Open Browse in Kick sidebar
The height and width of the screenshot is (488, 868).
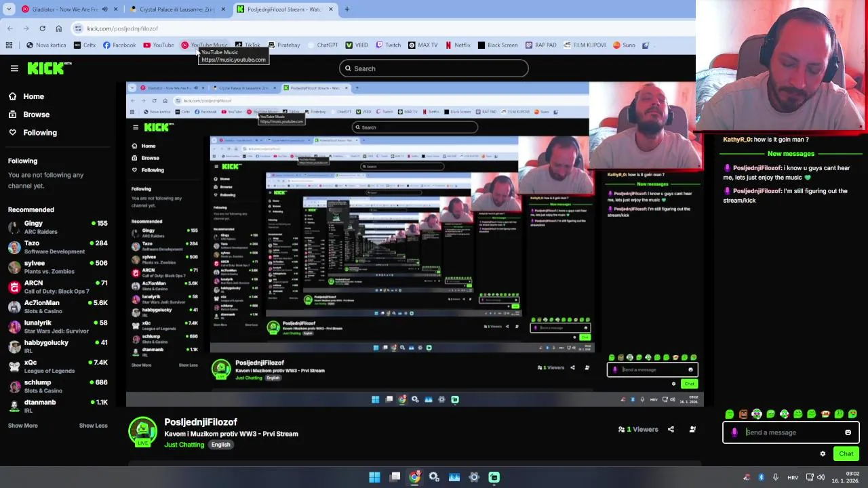point(29,115)
